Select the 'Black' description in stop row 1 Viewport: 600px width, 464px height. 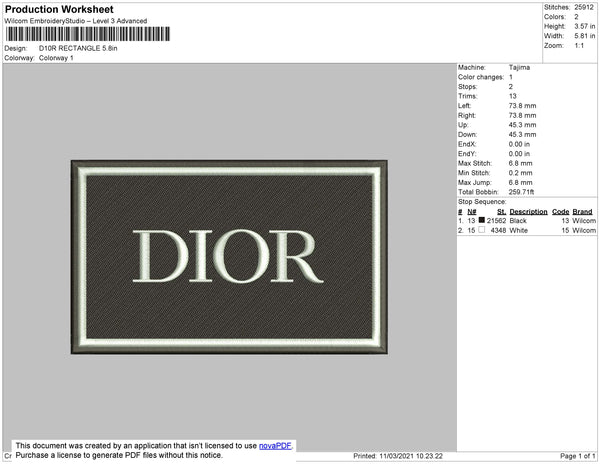coord(518,221)
